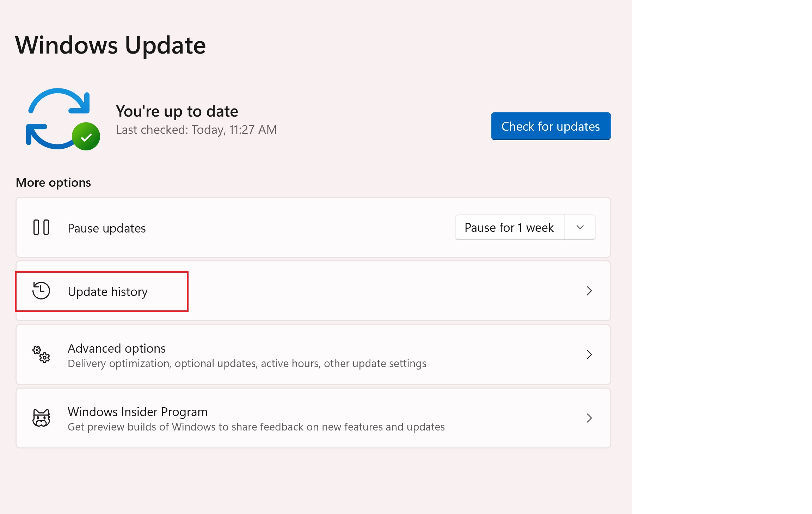Click the Last checked timestamp text
This screenshot has height=514, width=812.
click(x=196, y=130)
